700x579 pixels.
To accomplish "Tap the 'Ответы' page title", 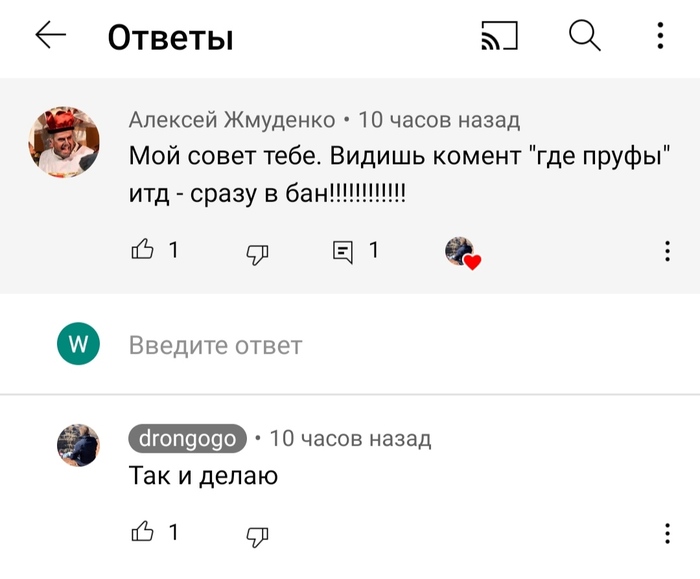I will pos(170,38).
